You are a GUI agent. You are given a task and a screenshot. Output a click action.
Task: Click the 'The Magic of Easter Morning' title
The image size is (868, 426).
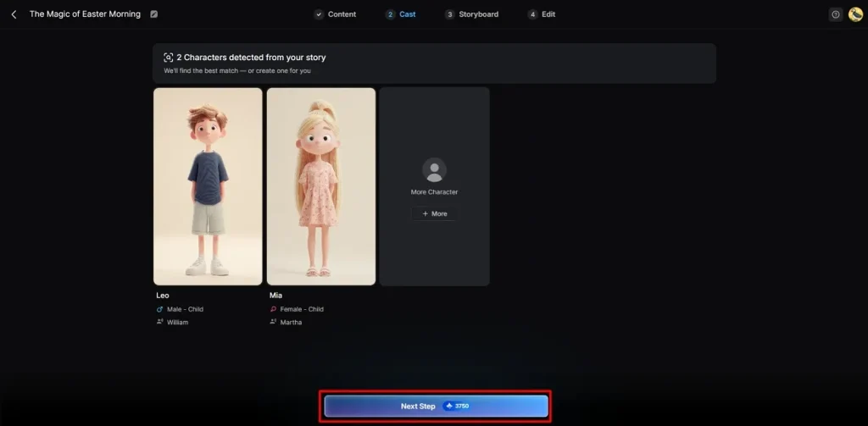86,14
